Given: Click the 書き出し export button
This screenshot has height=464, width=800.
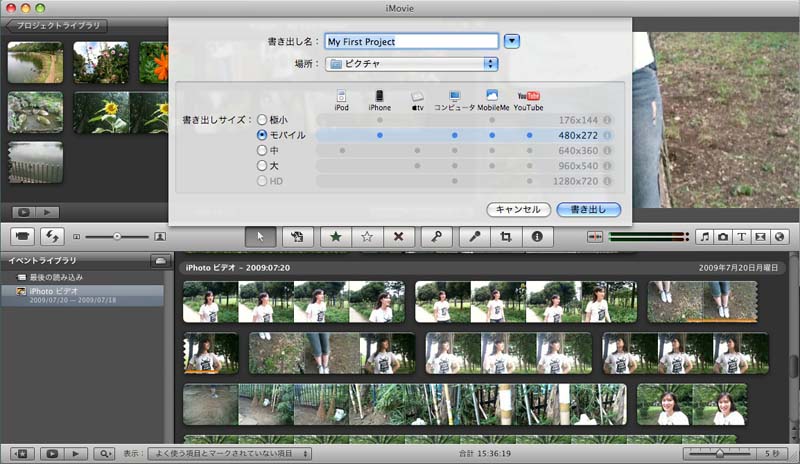Looking at the screenshot, I should coord(589,209).
